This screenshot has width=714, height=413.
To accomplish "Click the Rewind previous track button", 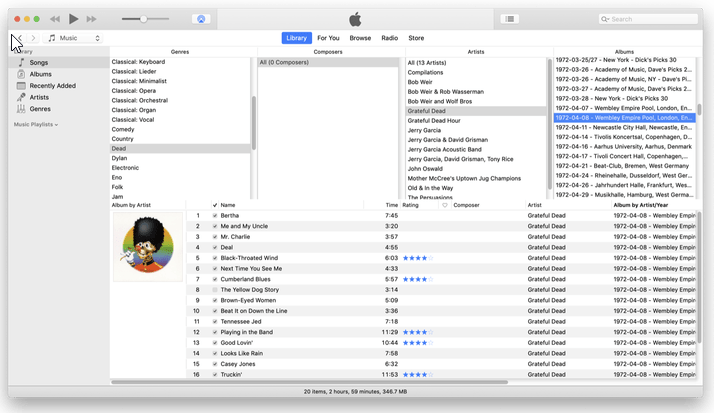I will tap(55, 19).
